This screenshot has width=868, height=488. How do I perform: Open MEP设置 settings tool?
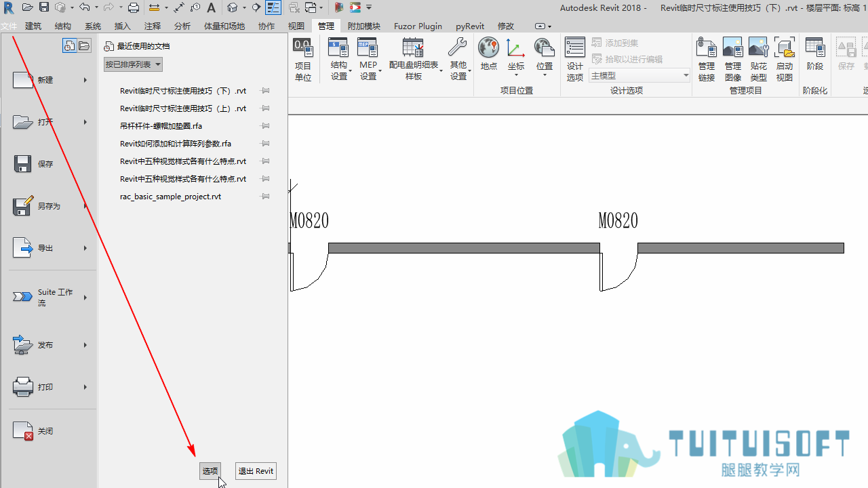(x=368, y=60)
